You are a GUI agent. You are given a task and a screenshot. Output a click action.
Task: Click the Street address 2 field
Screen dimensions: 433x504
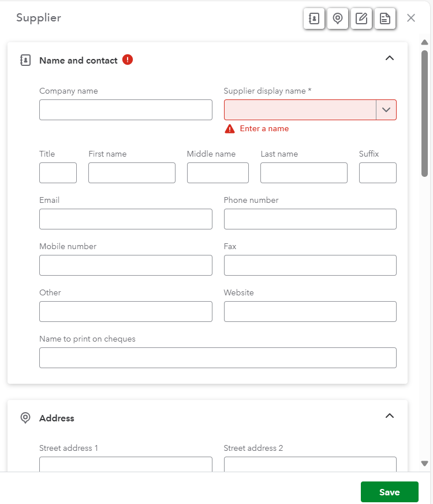[x=311, y=465]
